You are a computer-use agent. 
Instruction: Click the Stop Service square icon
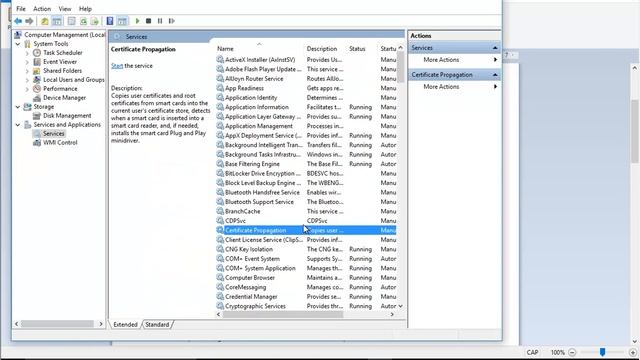(x=149, y=21)
